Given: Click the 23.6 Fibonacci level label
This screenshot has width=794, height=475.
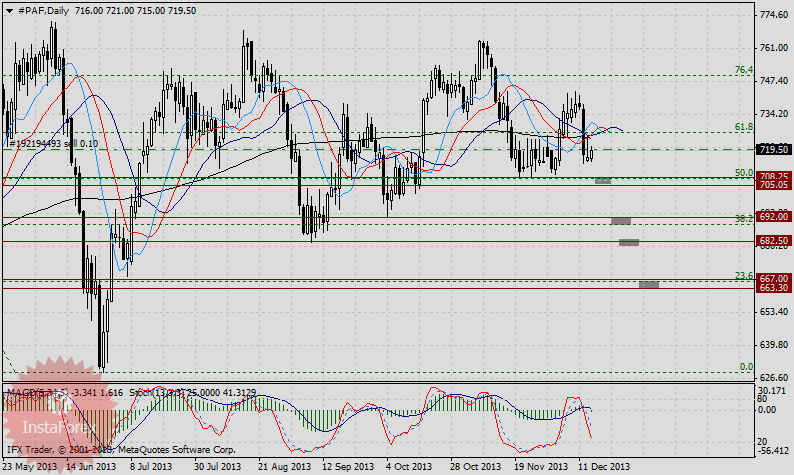Looking at the screenshot, I should (x=743, y=275).
